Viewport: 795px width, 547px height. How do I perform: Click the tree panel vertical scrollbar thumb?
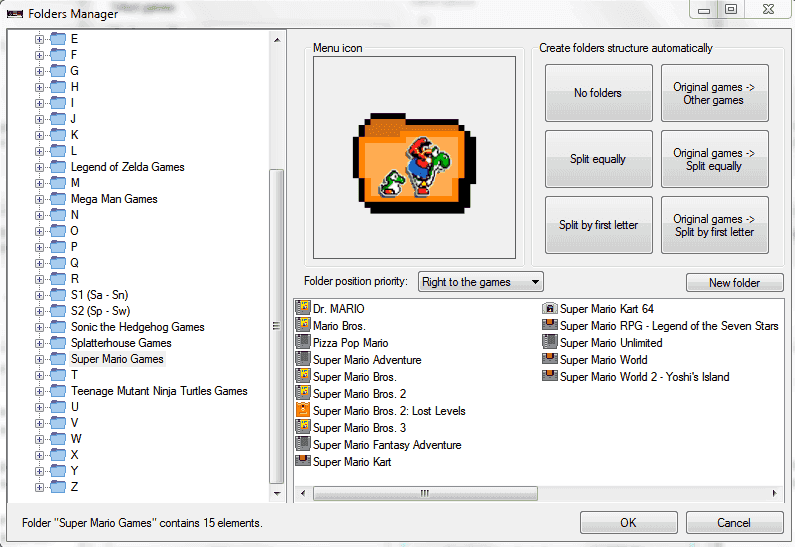(277, 326)
